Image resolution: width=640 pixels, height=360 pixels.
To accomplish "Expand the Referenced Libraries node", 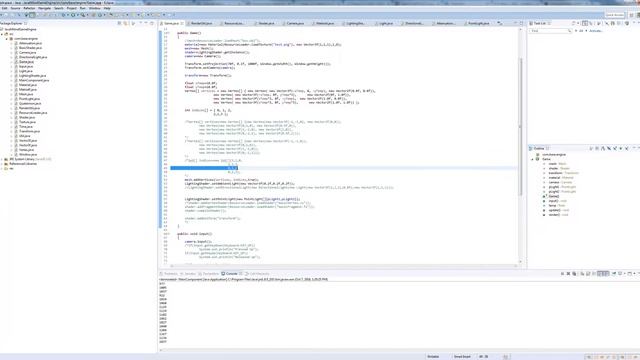I will tap(2, 164).
